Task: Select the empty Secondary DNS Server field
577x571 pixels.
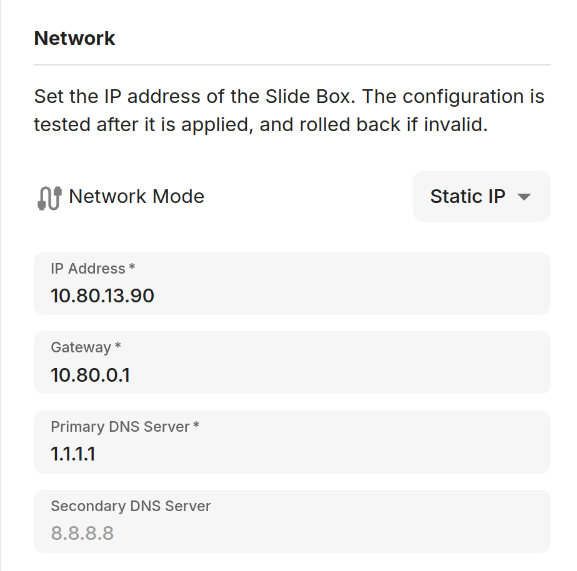Action: [292, 521]
